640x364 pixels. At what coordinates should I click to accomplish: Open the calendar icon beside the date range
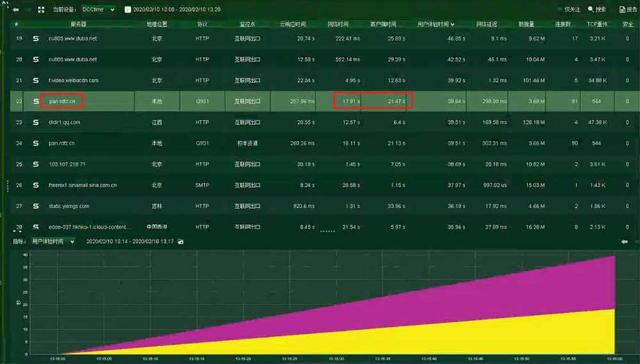[x=128, y=10]
